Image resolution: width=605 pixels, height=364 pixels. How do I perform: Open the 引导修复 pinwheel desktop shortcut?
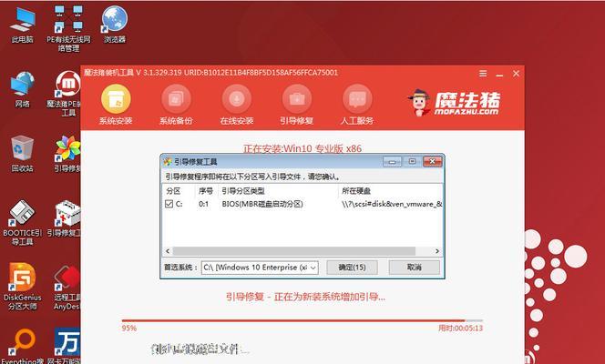pos(67,154)
